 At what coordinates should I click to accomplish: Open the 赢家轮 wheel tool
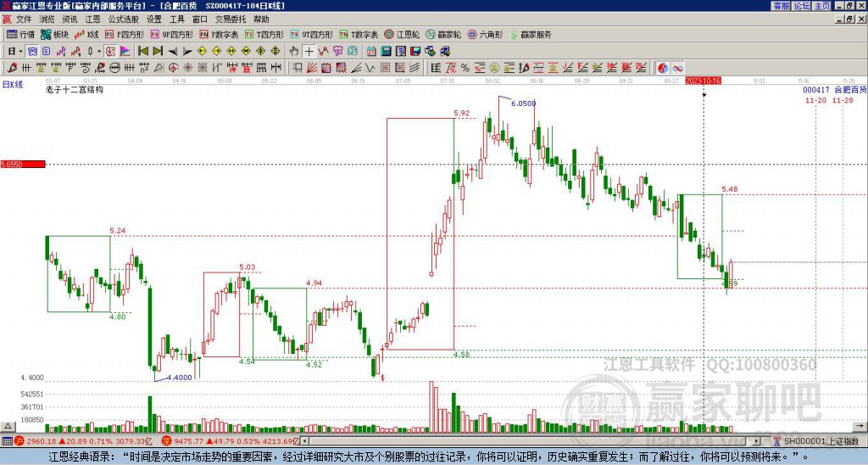pyautogui.click(x=443, y=34)
